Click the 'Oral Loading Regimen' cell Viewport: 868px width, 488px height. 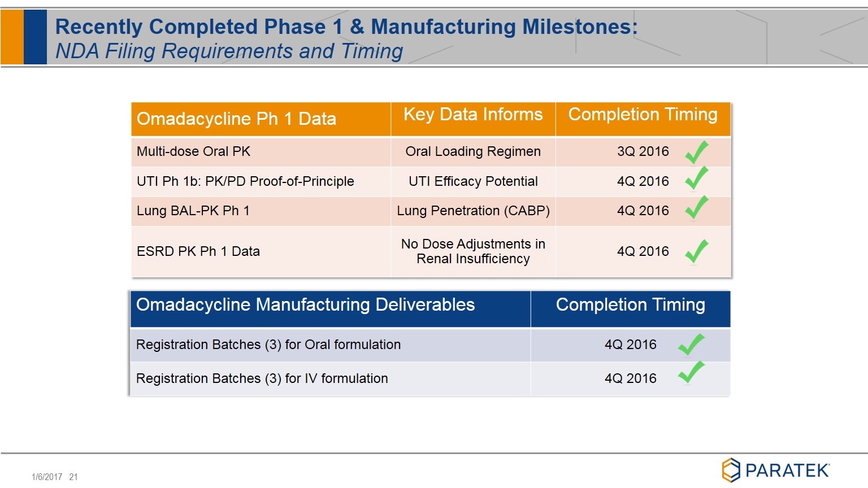coord(473,151)
